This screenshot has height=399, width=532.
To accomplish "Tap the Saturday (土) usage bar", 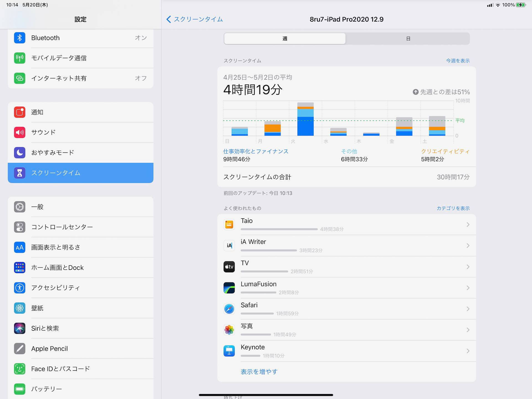I will 437,126.
